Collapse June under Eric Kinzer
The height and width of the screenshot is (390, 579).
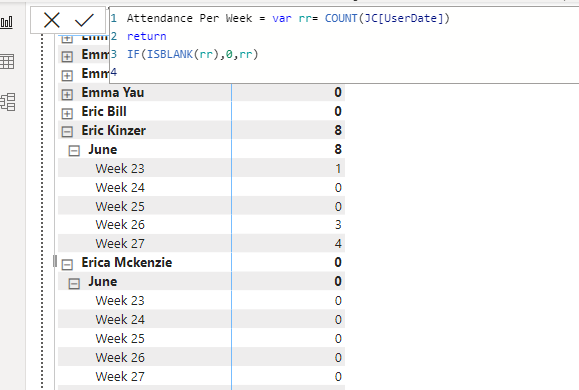[x=74, y=151]
